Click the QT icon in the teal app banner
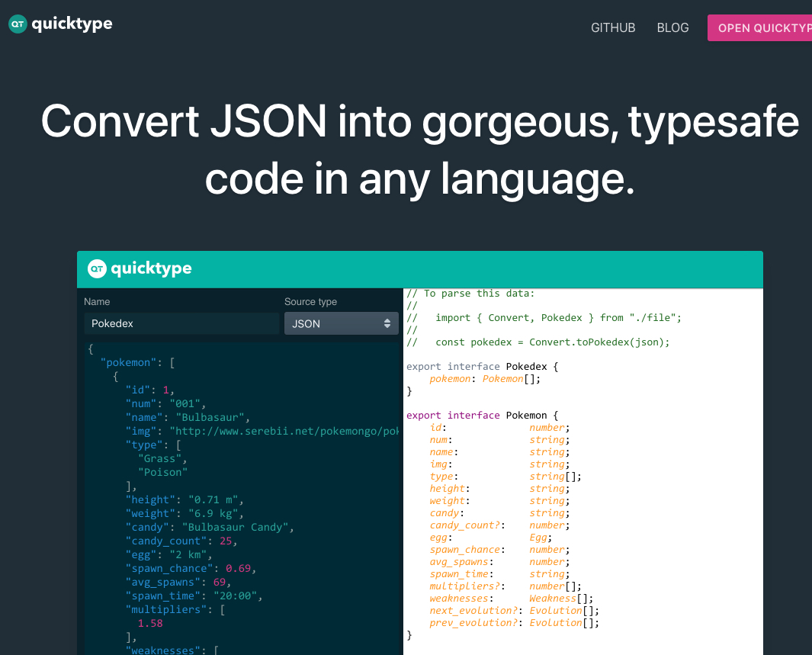Screen dimensions: 812x655 click(x=97, y=268)
